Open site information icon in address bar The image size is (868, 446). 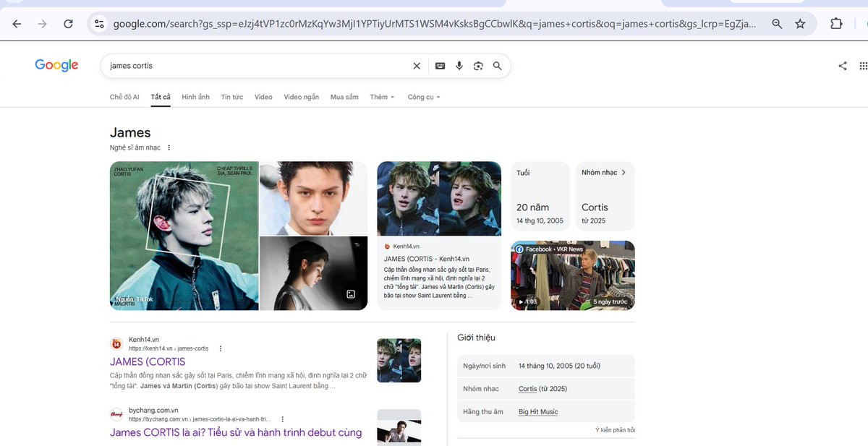(x=100, y=24)
